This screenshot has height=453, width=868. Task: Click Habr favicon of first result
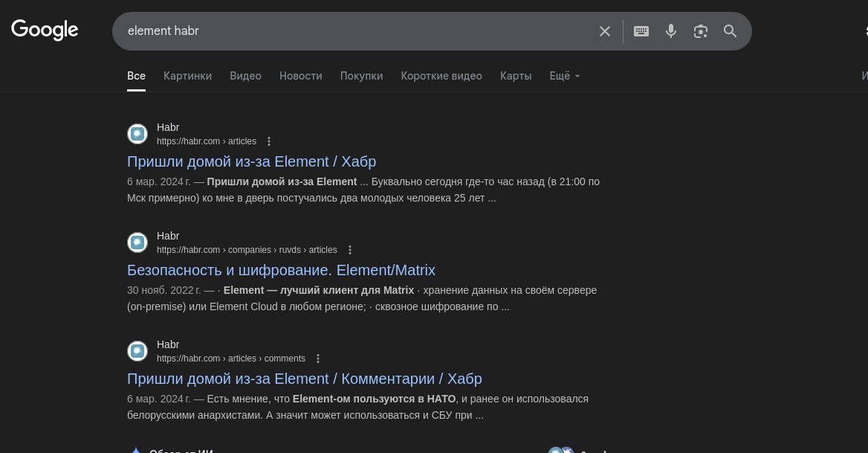pos(137,134)
